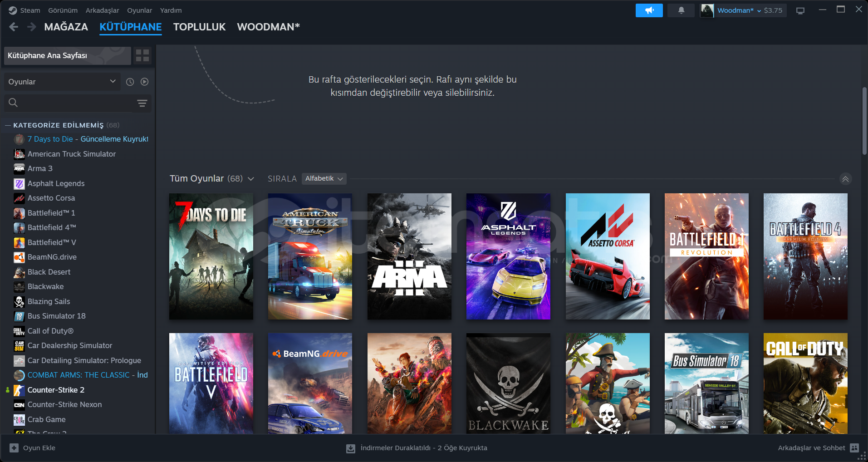Click Bus Simulator 18 icon in sidebar

pos(19,316)
